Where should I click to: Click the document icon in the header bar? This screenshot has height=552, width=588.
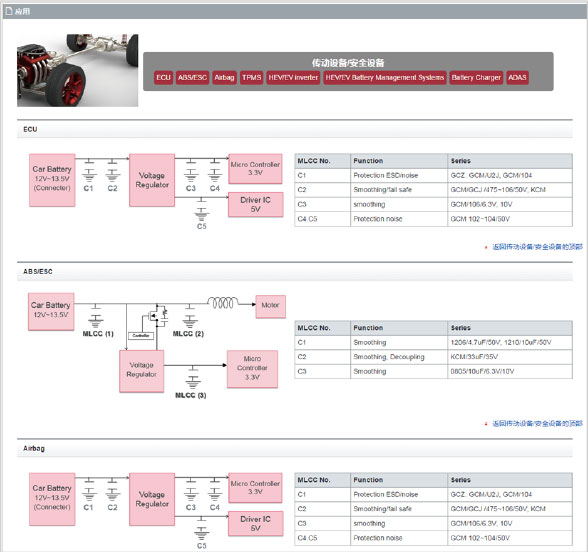click(x=9, y=11)
